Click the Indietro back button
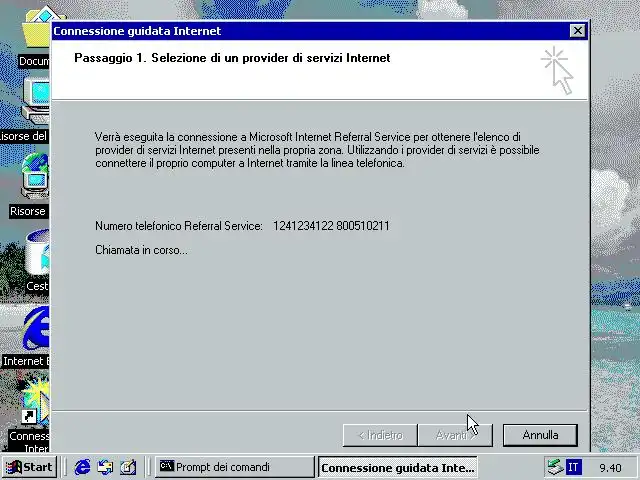The height and width of the screenshot is (480, 640). click(380, 435)
